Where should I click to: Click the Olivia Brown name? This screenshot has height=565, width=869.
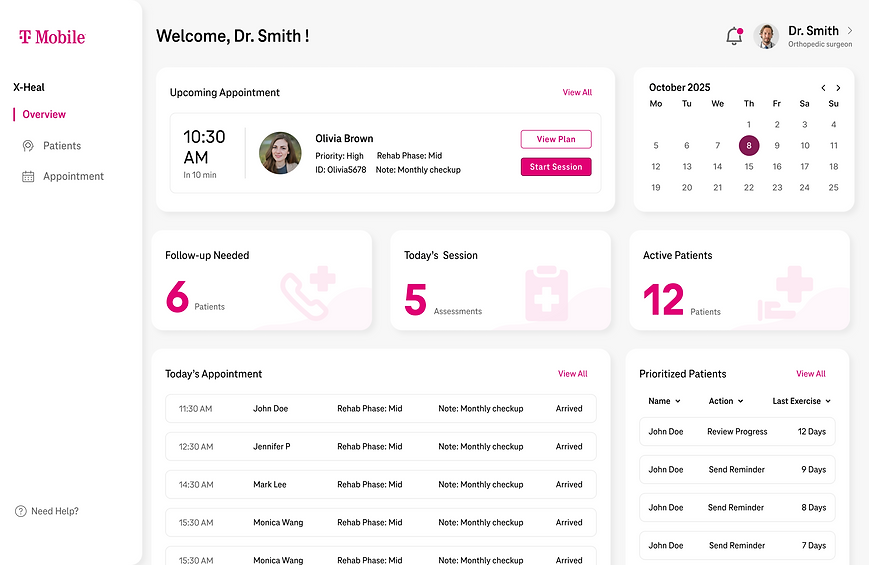(x=344, y=139)
